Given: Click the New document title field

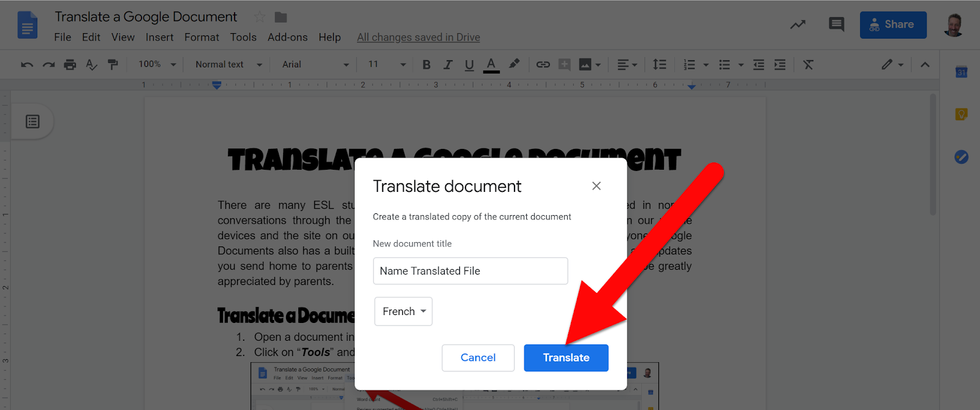Looking at the screenshot, I should [x=470, y=271].
